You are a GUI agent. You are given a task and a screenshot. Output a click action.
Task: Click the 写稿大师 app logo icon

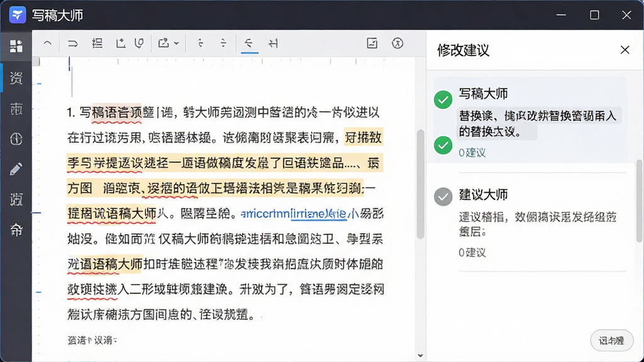[17, 15]
